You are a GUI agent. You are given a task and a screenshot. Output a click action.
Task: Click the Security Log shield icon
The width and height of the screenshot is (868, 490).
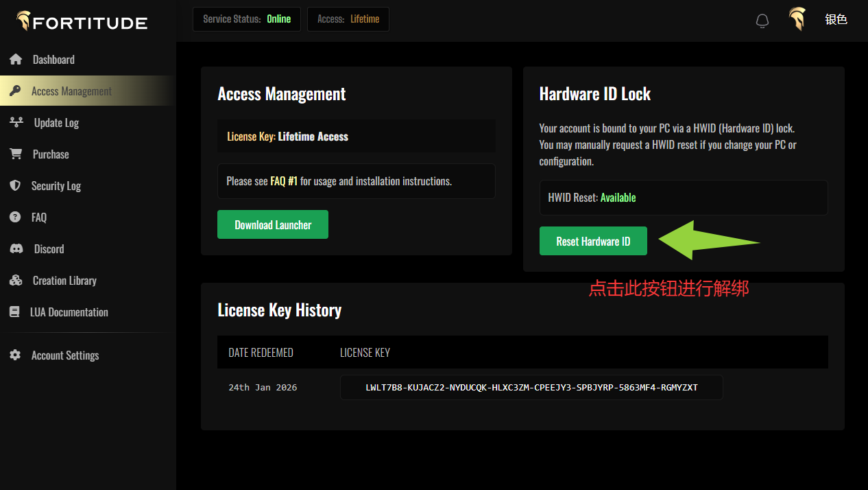tap(15, 186)
